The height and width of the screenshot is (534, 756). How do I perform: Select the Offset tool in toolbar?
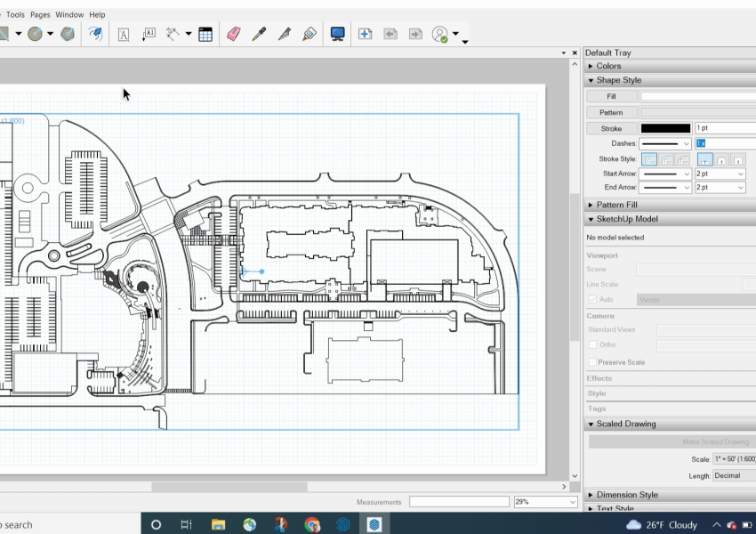(95, 34)
